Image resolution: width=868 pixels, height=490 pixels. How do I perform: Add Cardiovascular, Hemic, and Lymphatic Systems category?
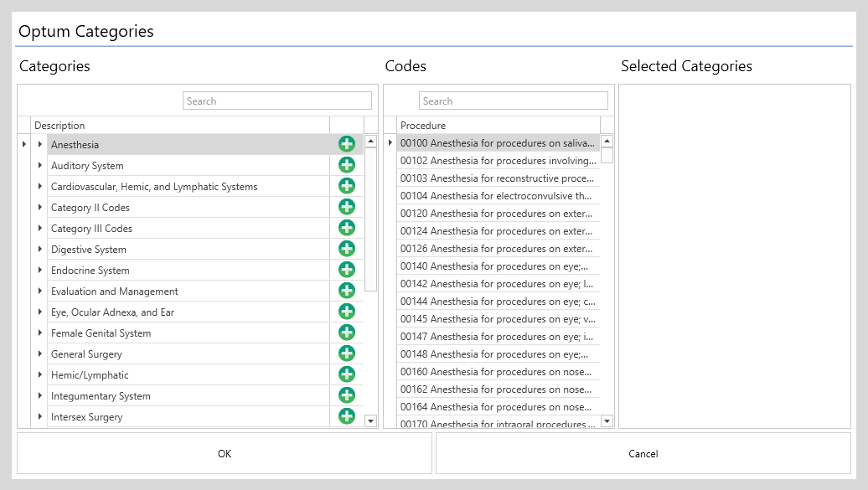pos(347,186)
